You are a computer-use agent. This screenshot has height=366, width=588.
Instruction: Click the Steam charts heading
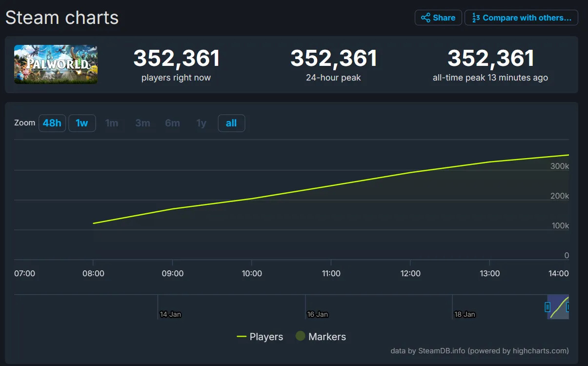(62, 18)
